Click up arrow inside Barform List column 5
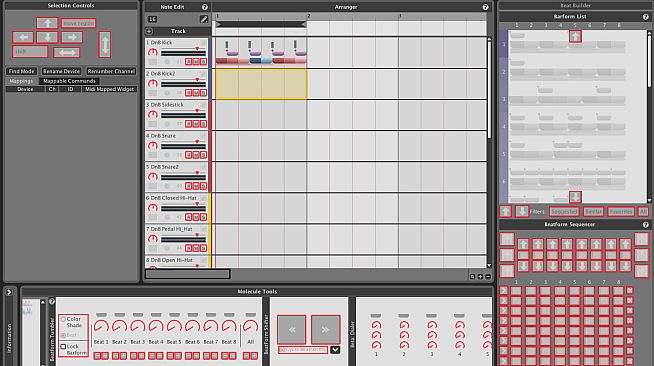The width and height of the screenshot is (654, 366). point(575,37)
